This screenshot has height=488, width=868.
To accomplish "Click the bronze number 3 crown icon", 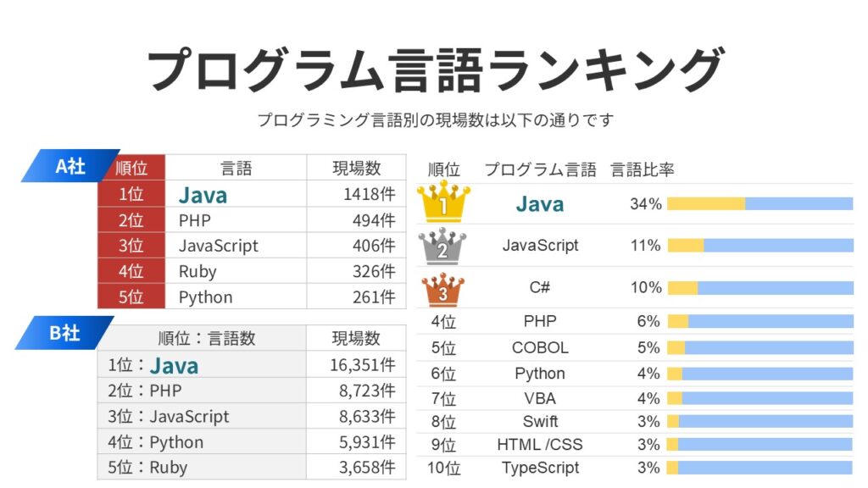I will 442,288.
